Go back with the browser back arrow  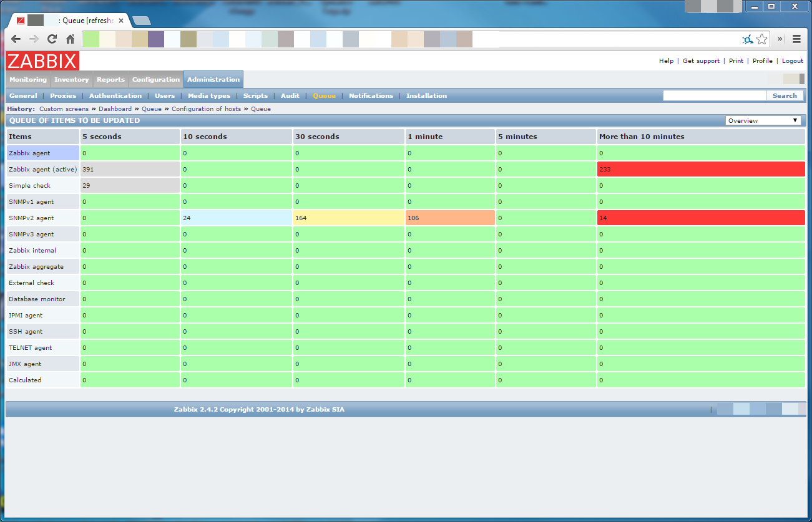click(x=16, y=39)
